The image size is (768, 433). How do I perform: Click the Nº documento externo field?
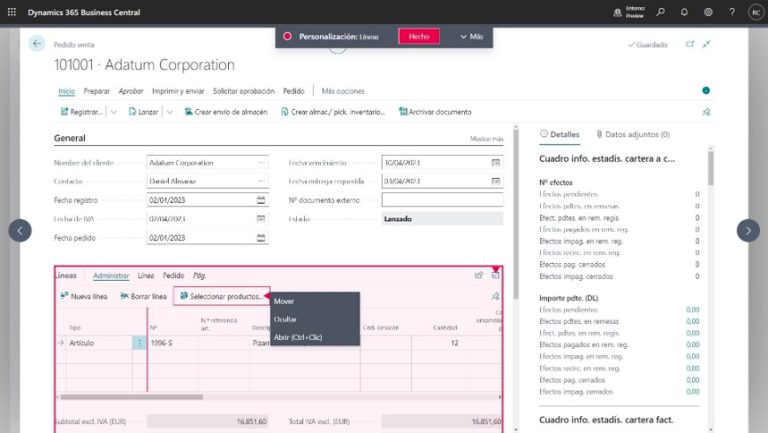(x=442, y=200)
